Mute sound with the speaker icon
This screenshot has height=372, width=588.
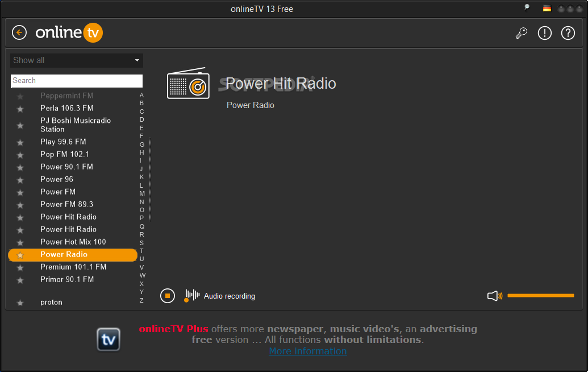click(x=495, y=296)
